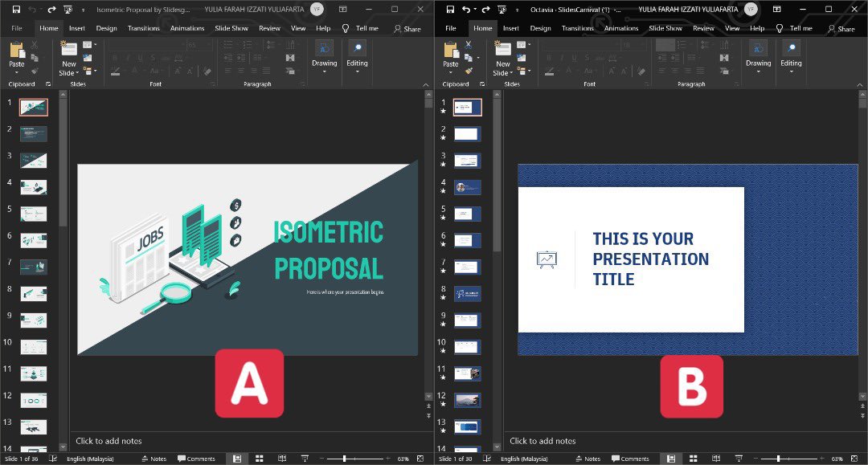The image size is (868, 465).
Task: Switch to Slide Sorter view in Octavia window
Action: [693, 459]
